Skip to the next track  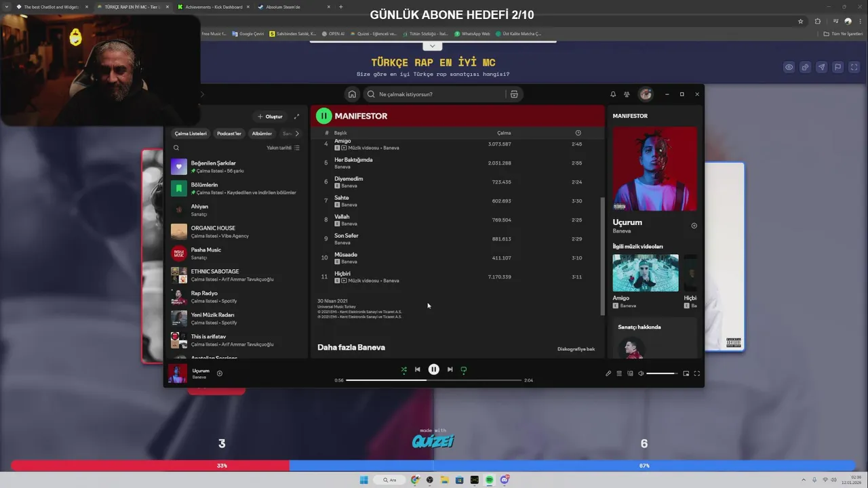coord(450,369)
